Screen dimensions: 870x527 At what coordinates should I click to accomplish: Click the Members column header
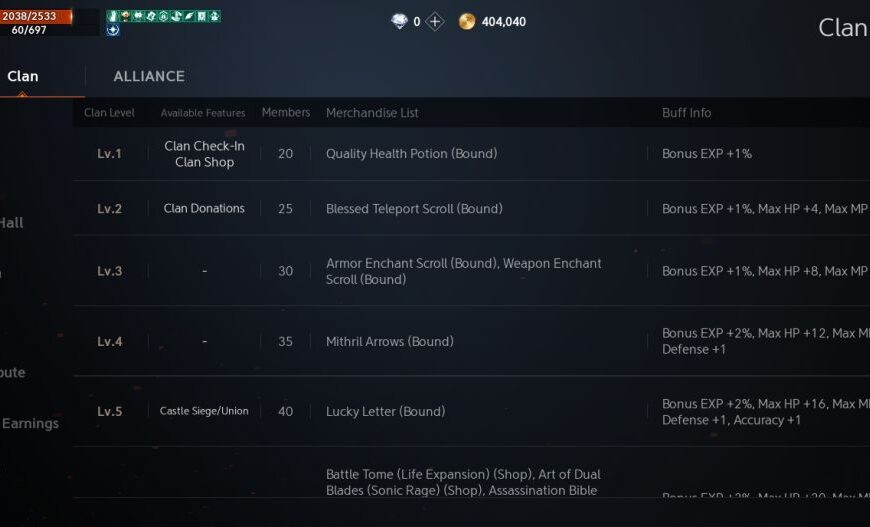pyautogui.click(x=286, y=113)
